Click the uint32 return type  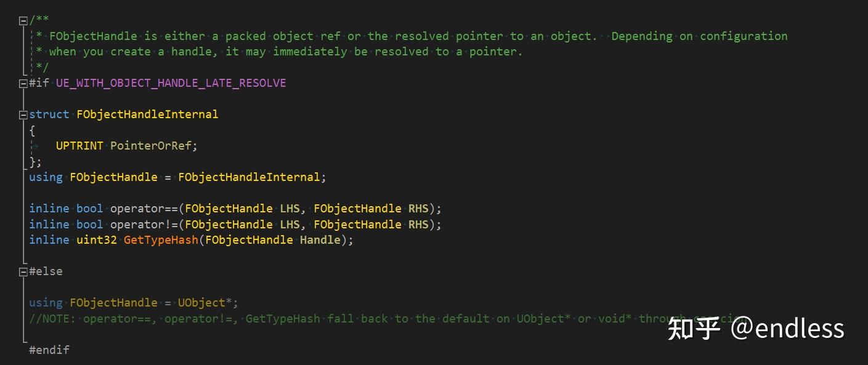coord(96,239)
